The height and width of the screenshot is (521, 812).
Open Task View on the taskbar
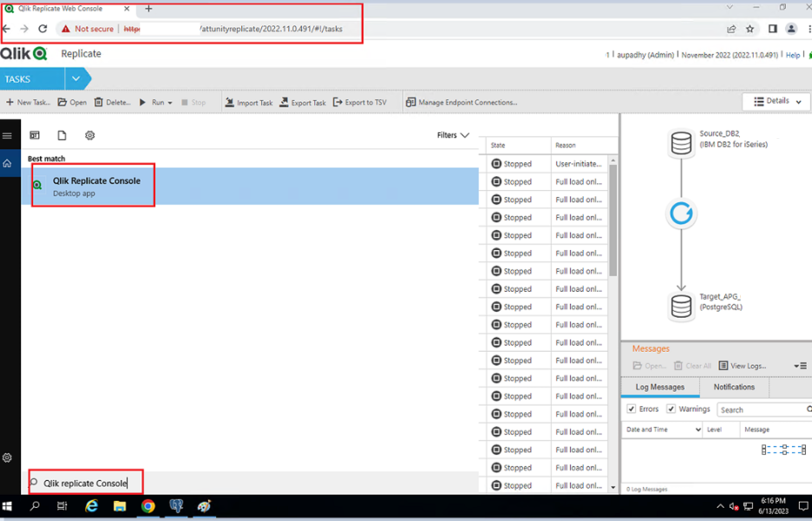(62, 506)
